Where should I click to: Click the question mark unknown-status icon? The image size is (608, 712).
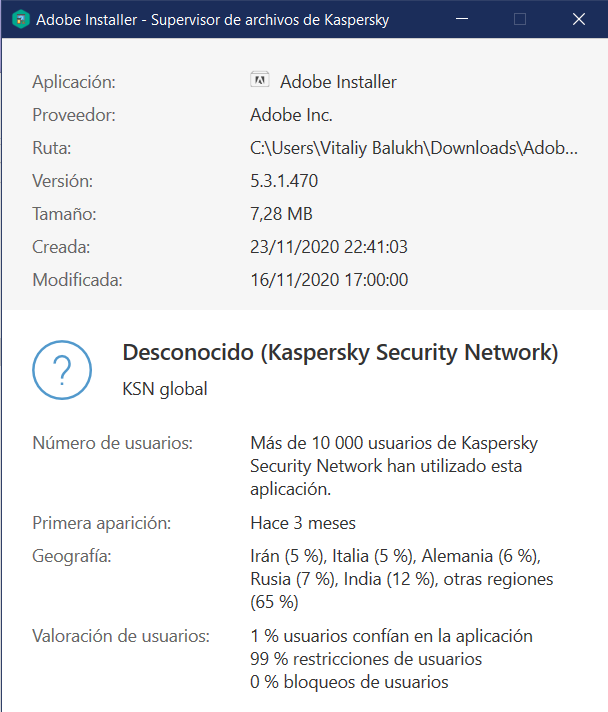tap(62, 369)
